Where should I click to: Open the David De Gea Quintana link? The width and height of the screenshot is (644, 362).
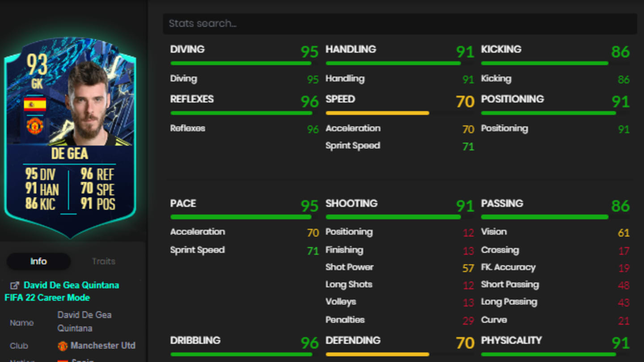(71, 285)
